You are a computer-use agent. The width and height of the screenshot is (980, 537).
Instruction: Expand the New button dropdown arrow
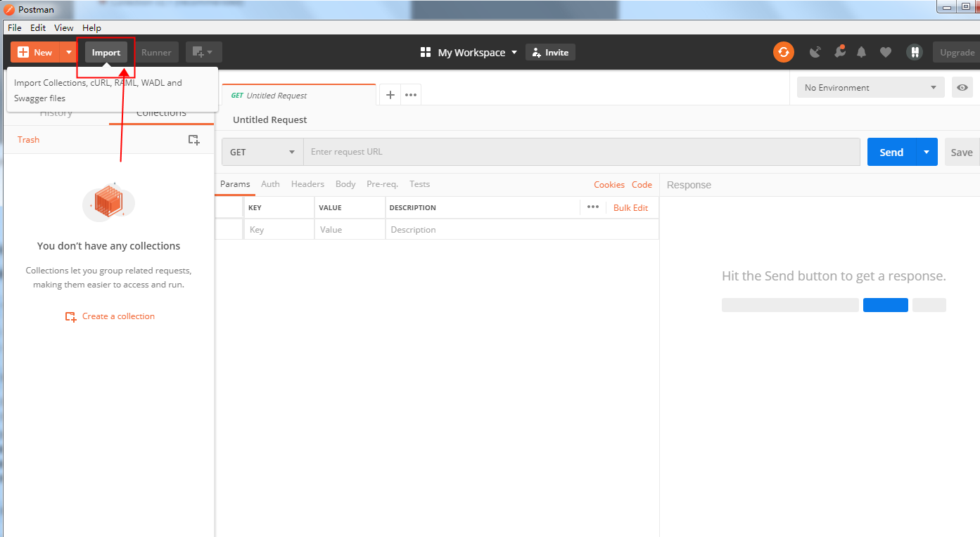pyautogui.click(x=68, y=52)
